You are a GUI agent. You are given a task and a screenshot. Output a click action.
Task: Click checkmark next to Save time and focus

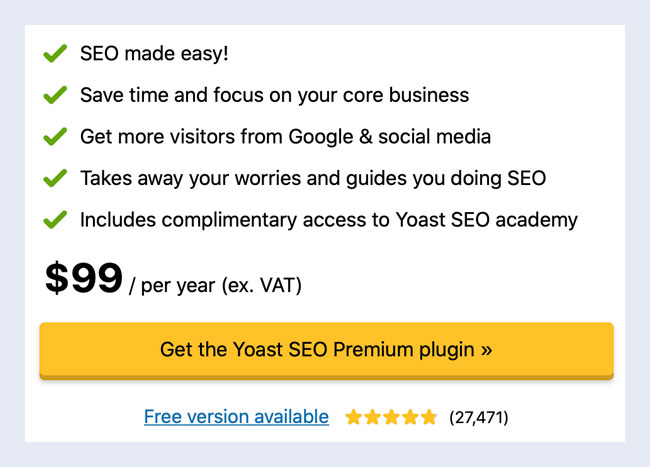pos(55,95)
